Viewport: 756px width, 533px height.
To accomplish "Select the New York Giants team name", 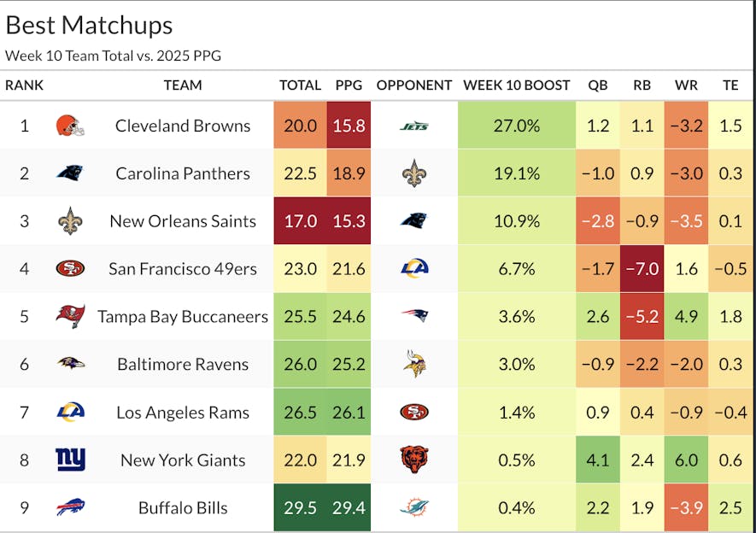I will 183,460.
